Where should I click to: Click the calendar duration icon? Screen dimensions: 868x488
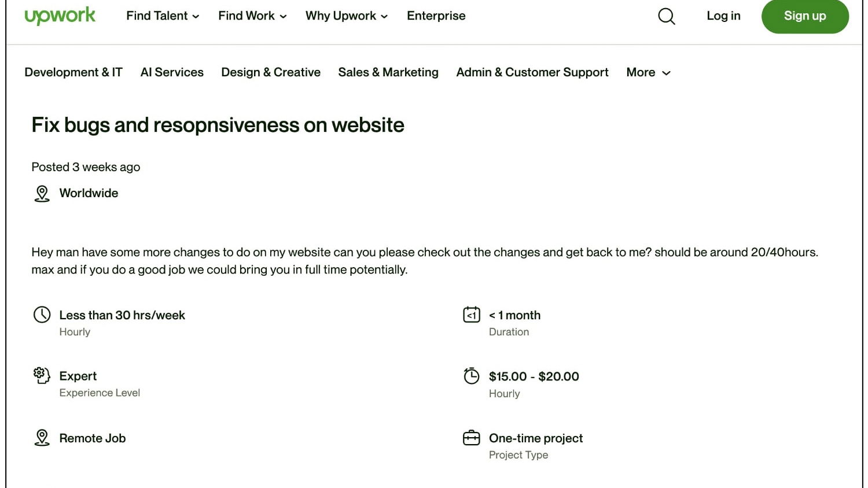(472, 315)
